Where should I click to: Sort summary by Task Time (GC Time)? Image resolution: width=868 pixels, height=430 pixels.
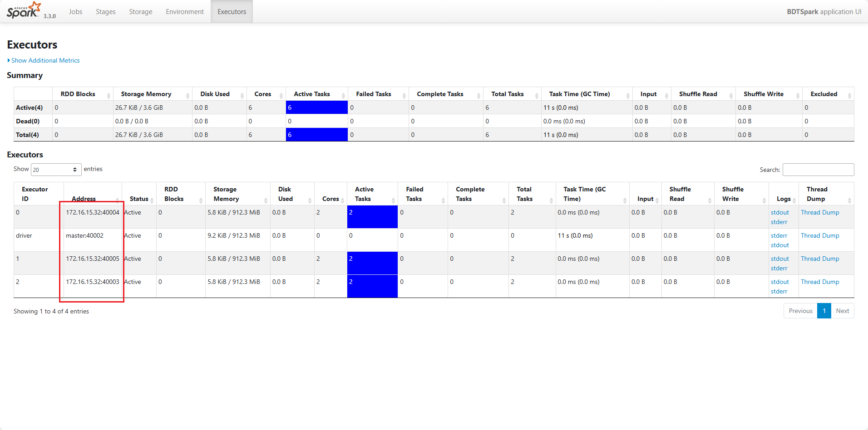587,94
